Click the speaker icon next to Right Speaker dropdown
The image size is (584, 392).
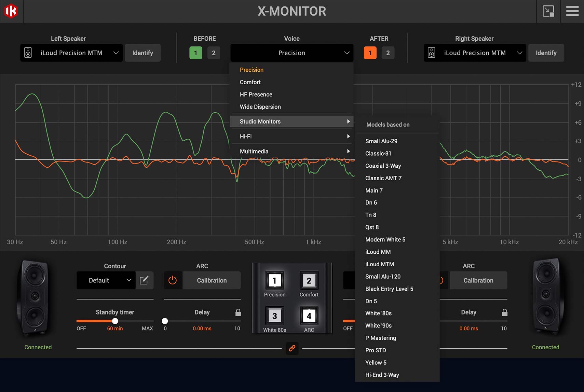[432, 53]
